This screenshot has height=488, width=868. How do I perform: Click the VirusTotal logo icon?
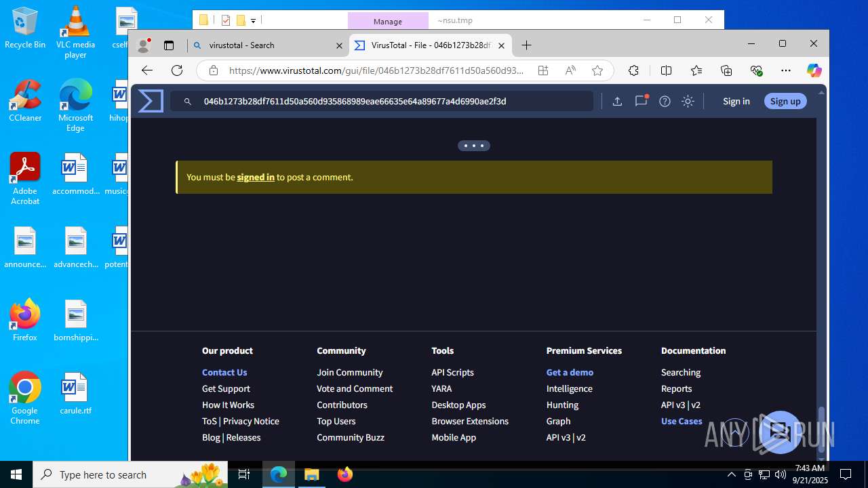[x=151, y=101]
